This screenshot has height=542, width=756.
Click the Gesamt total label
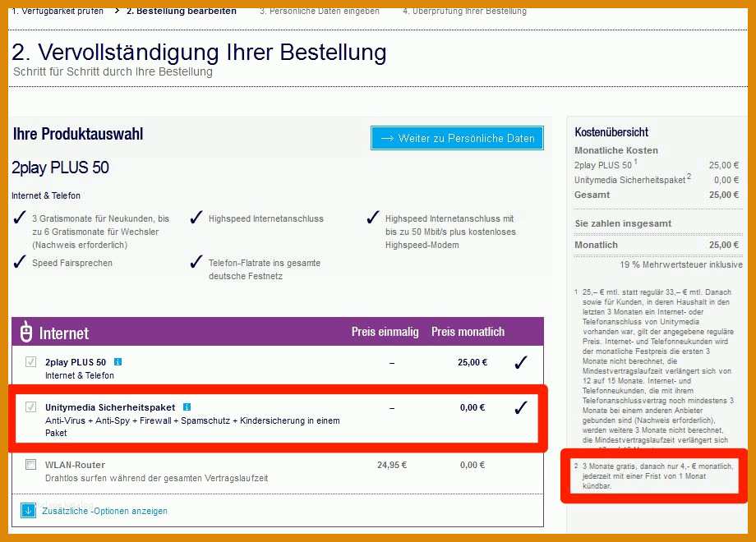[592, 195]
